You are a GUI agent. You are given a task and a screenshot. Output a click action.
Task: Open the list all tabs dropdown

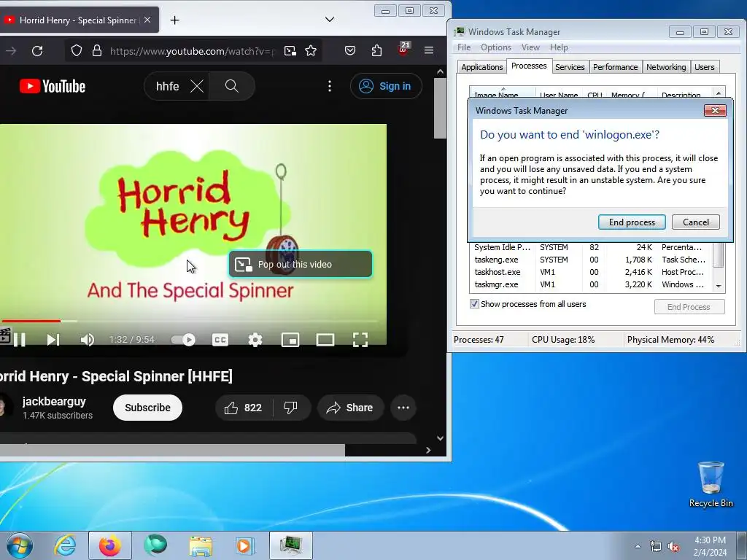[x=330, y=20]
